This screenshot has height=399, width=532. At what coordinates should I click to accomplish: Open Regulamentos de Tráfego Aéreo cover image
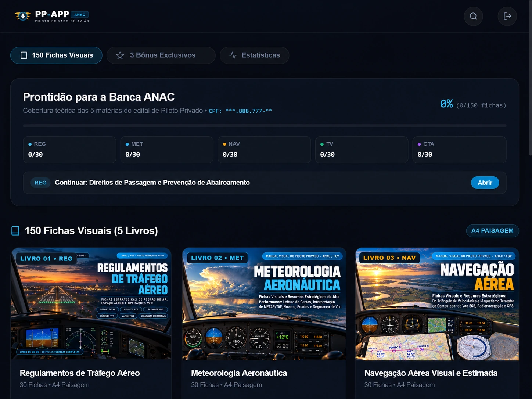[91, 304]
